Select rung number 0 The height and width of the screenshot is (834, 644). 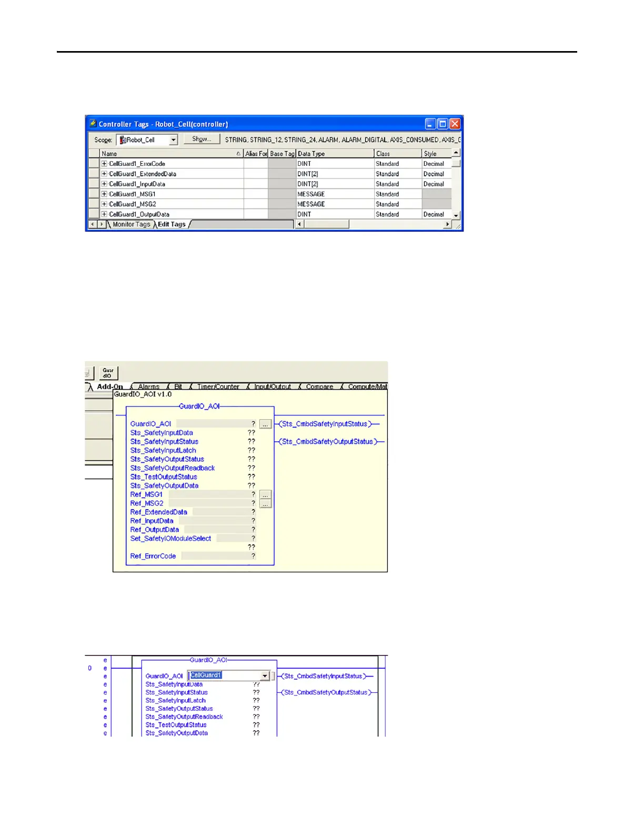(x=90, y=668)
